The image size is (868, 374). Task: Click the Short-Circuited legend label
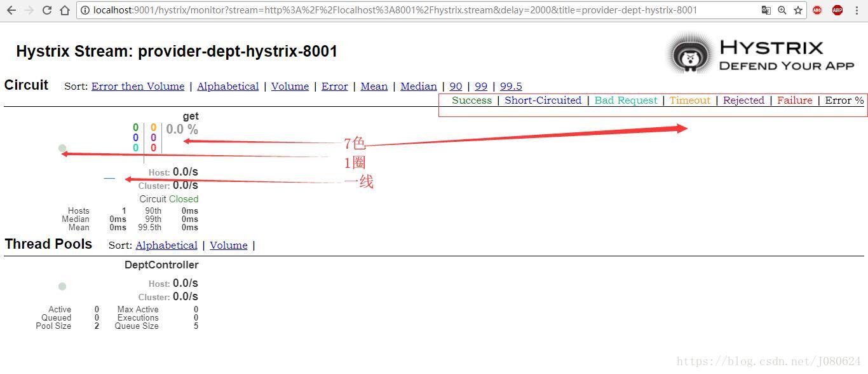pyautogui.click(x=543, y=100)
